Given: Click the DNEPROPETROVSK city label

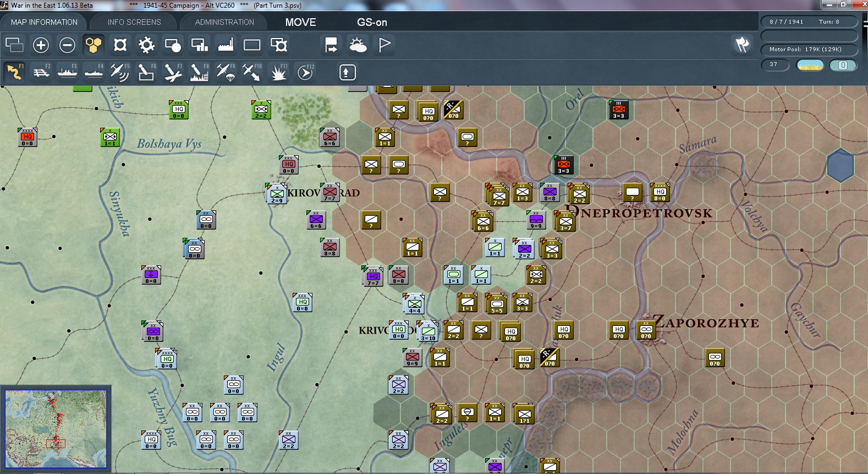Looking at the screenshot, I should [x=639, y=213].
